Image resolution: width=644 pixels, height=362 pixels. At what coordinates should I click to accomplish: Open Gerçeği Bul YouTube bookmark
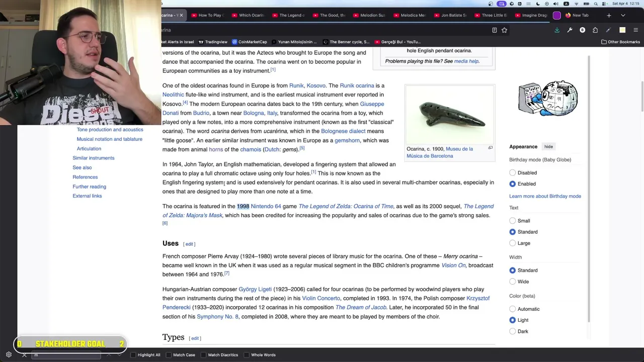tap(397, 42)
